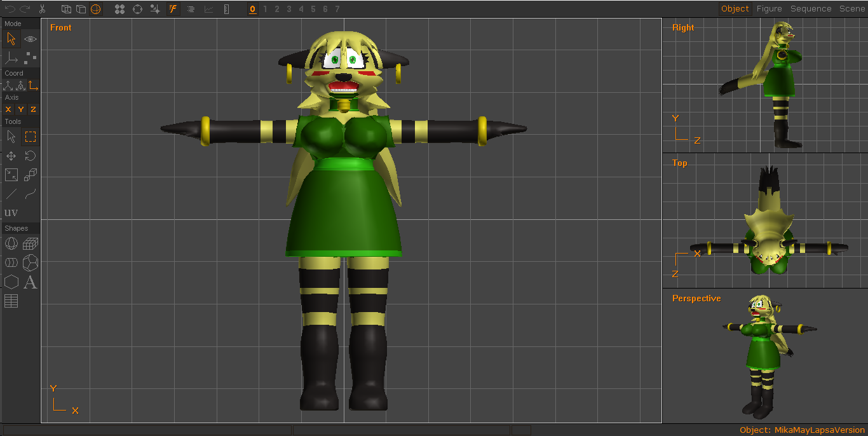This screenshot has height=436, width=868.
Task: Select the straight Line tool
Action: 11,194
